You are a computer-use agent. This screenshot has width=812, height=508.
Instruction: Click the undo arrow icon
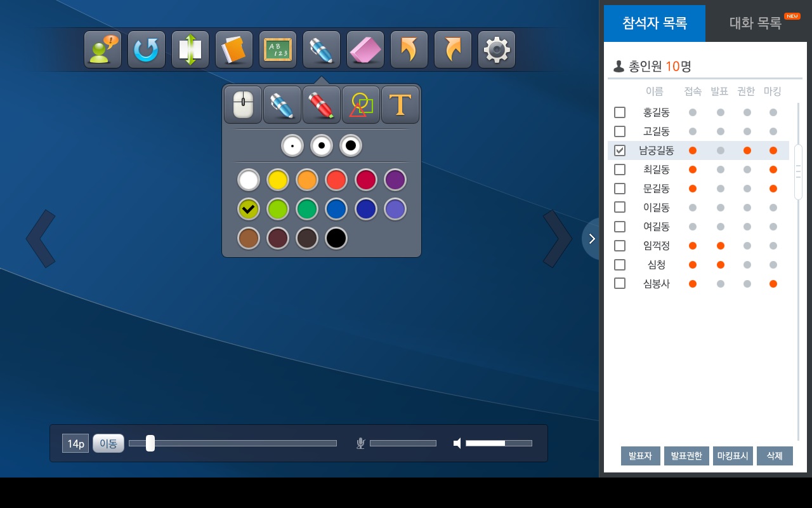click(409, 50)
